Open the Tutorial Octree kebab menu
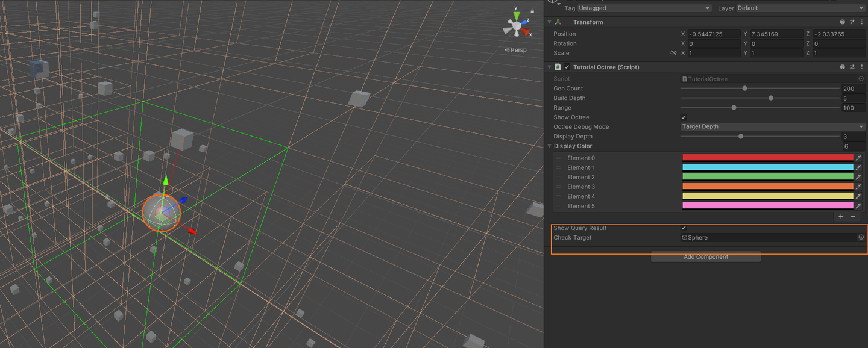Screen dimensions: 868x348 pos(861,67)
